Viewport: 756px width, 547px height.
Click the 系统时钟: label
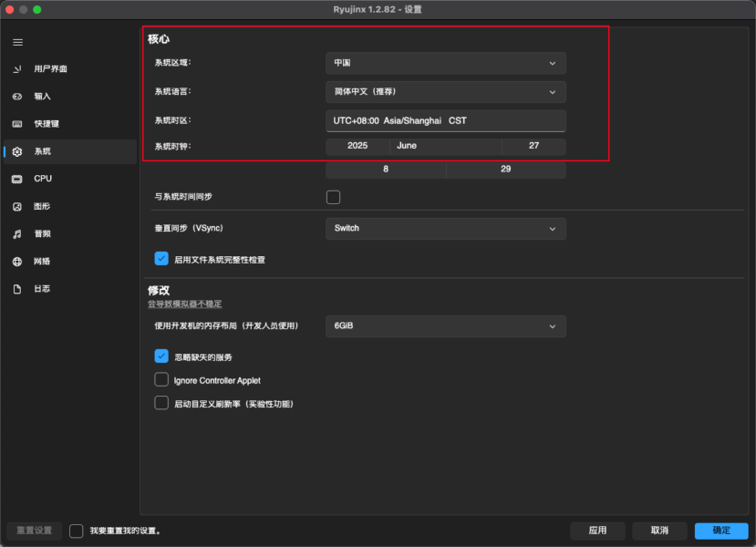(x=172, y=147)
